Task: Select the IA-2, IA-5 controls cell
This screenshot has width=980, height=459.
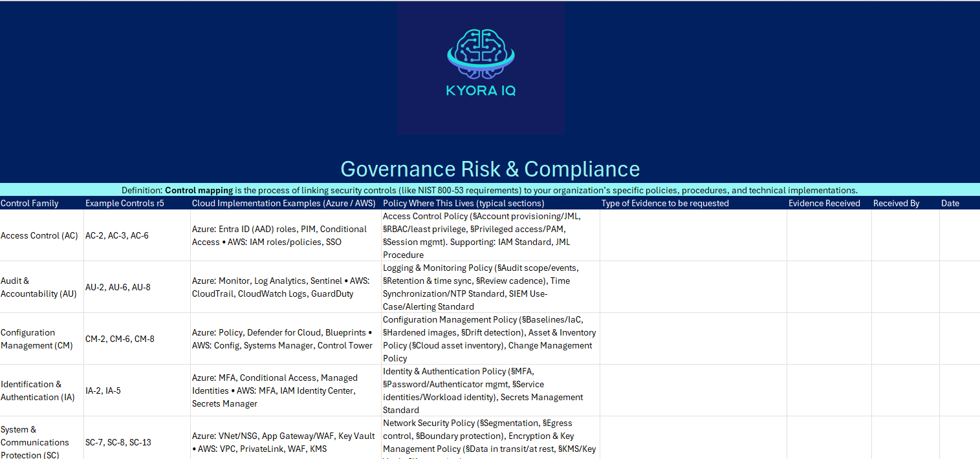Action: [x=103, y=390]
